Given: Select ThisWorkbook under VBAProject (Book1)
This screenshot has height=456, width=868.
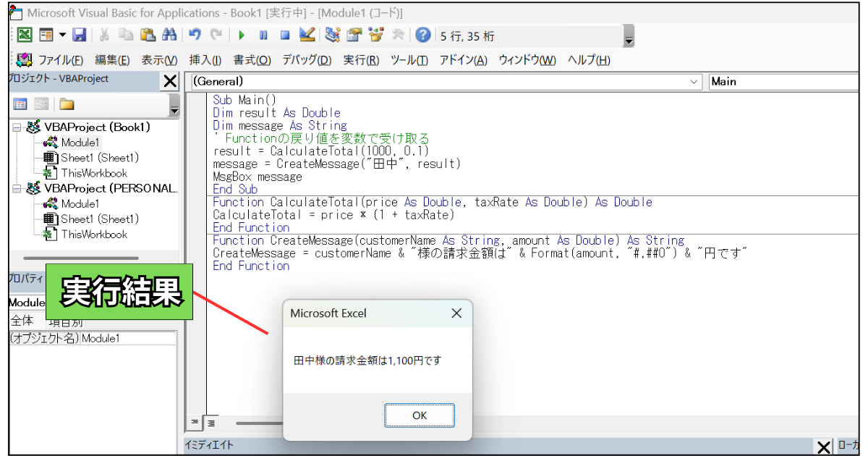Looking at the screenshot, I should click(x=94, y=173).
